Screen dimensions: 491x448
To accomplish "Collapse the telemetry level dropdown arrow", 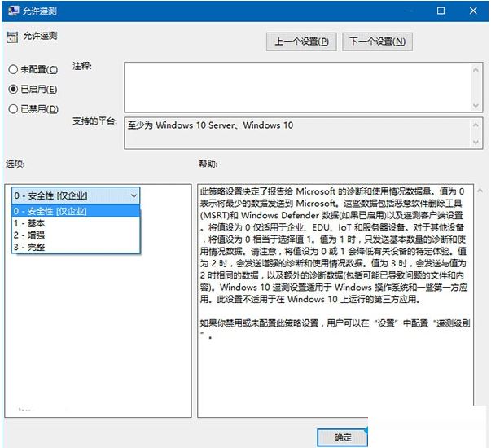I will coord(133,195).
